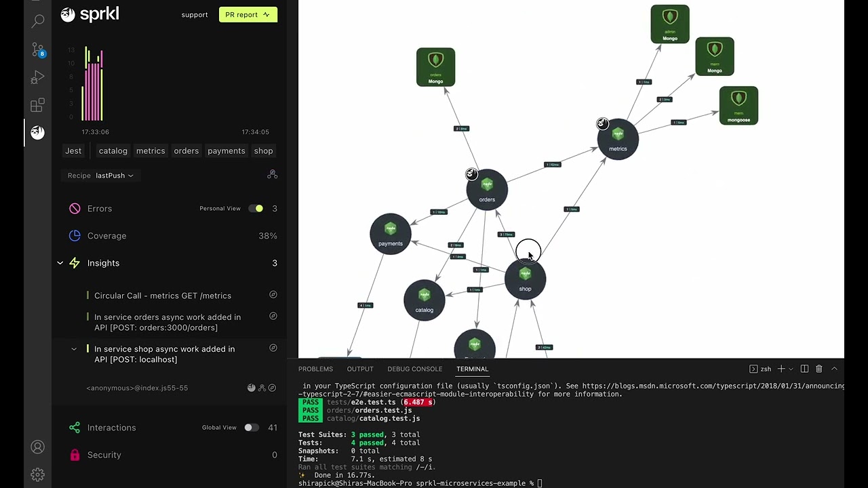
Task: Click the Coverage pie chart icon
Action: 75,236
